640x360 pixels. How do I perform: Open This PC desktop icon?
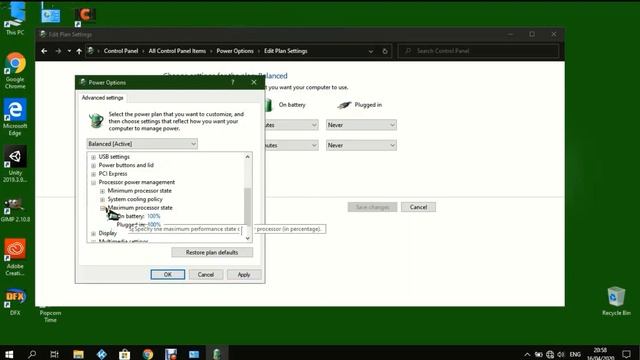15,18
